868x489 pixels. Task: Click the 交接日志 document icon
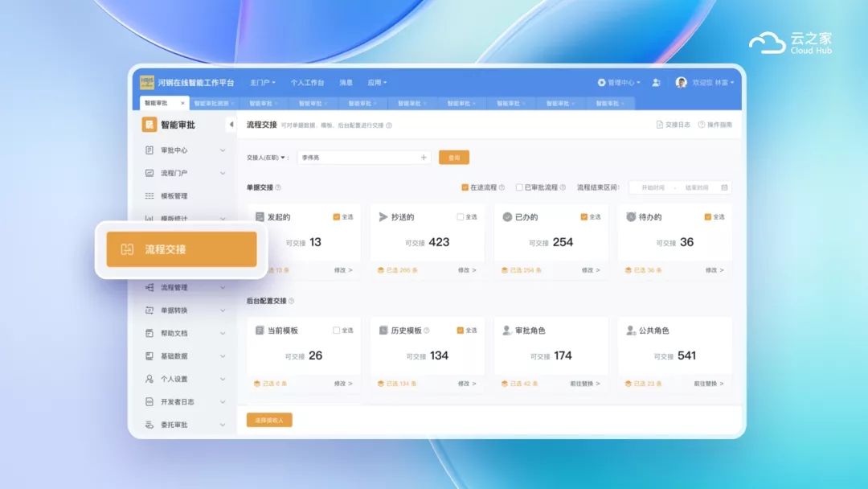[x=660, y=125]
